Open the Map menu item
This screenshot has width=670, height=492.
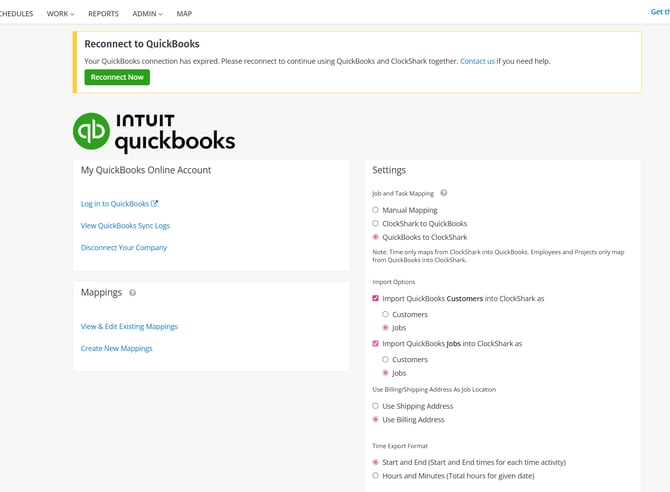(184, 14)
